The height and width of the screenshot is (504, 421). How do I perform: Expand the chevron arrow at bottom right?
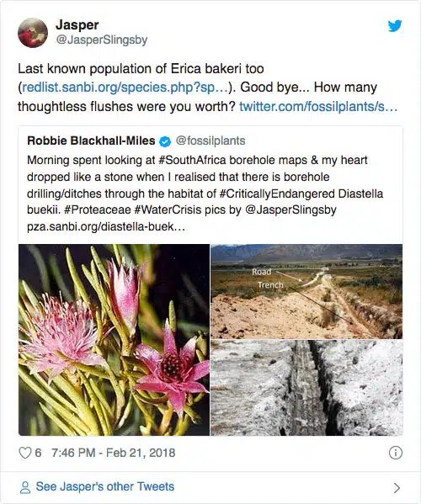pyautogui.click(x=397, y=488)
